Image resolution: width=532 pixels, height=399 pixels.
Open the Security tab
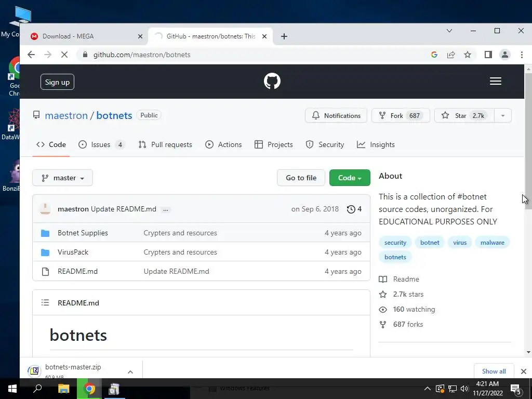coord(325,144)
